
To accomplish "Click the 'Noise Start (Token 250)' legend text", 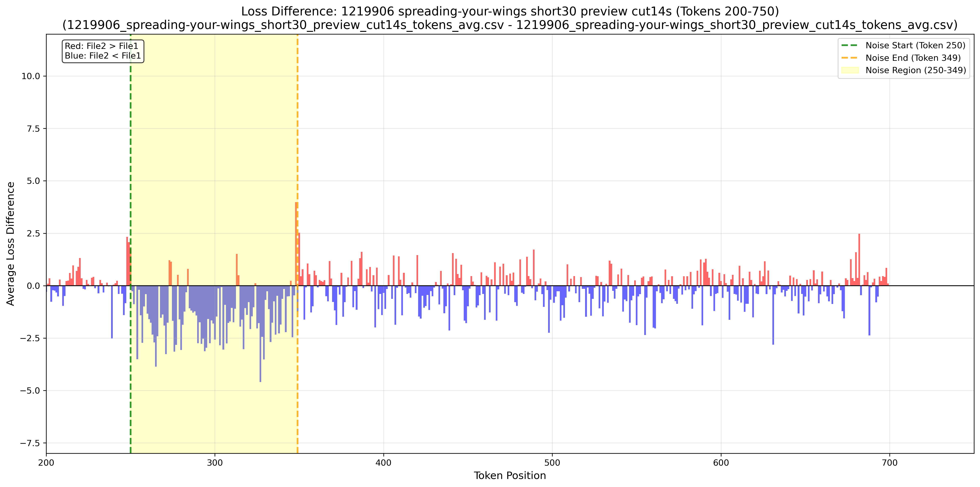I will point(915,45).
